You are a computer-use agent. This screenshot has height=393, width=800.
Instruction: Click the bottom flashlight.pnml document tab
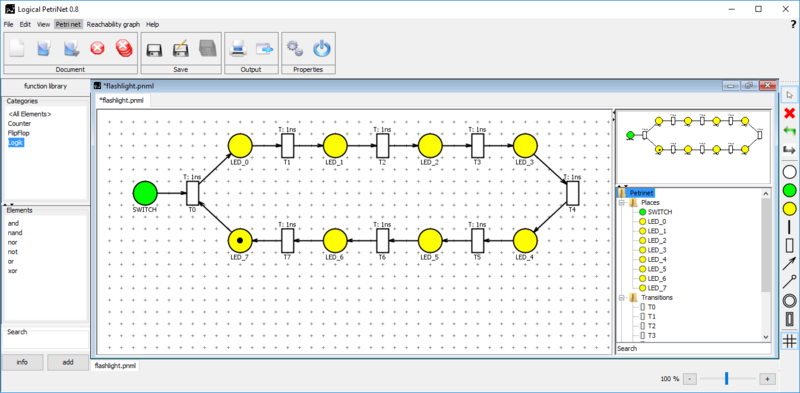[115, 366]
